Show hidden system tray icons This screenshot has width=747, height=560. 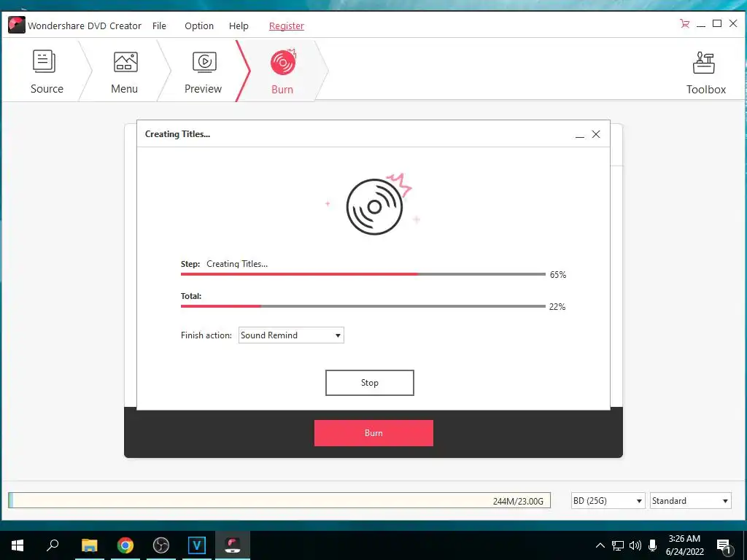[600, 545]
